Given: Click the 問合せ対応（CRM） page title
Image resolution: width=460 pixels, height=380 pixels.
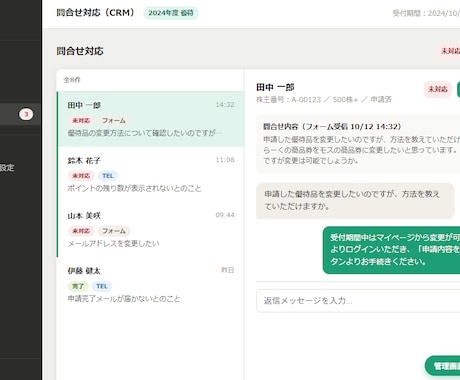Looking at the screenshot, I should point(95,13).
